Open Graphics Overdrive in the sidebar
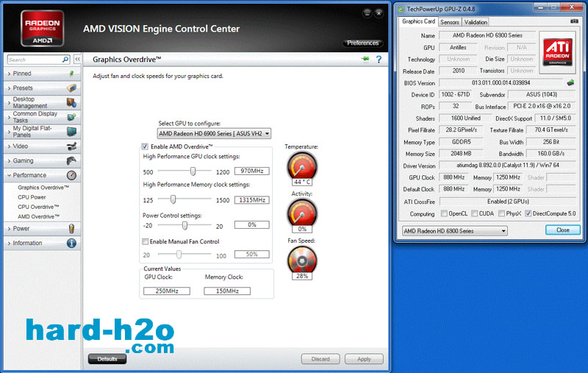588x373 pixels. tap(43, 188)
